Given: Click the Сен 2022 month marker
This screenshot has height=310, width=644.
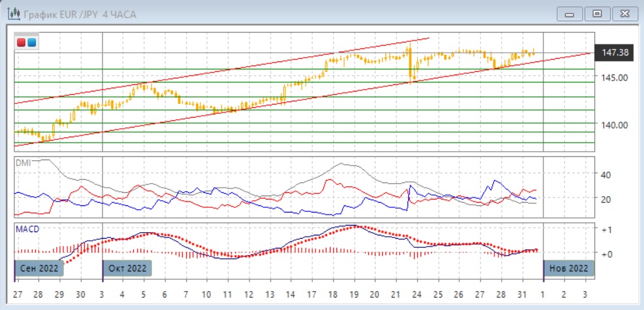Looking at the screenshot, I should point(37,268).
